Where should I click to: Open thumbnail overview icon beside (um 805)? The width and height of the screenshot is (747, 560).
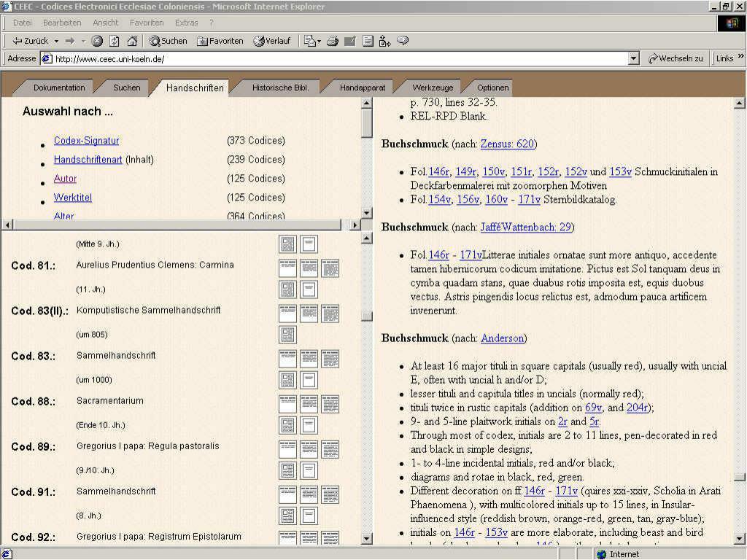(x=287, y=335)
